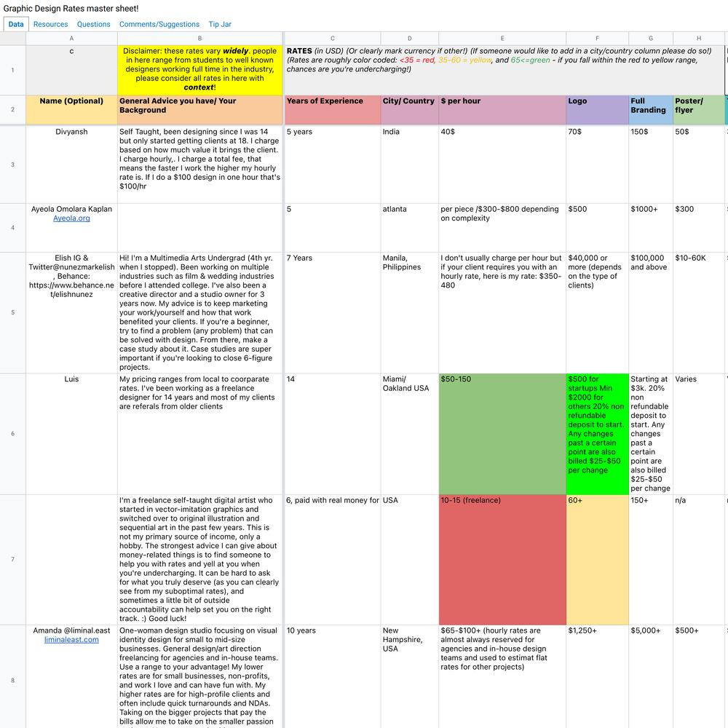
Task: Select the 'Logo' header cell
Action: coord(597,110)
